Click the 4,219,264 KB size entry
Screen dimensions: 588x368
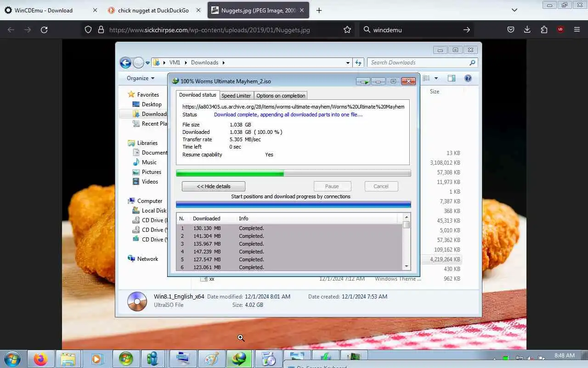pyautogui.click(x=445, y=259)
